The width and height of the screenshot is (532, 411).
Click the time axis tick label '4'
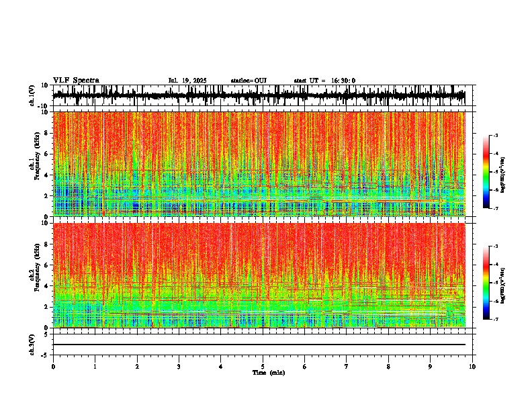pyautogui.click(x=221, y=367)
